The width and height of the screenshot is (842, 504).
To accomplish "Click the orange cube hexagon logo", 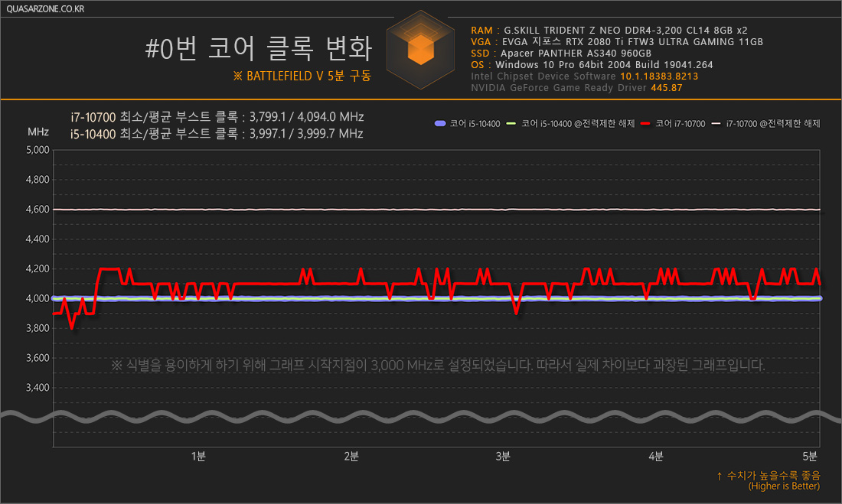I will click(x=421, y=50).
